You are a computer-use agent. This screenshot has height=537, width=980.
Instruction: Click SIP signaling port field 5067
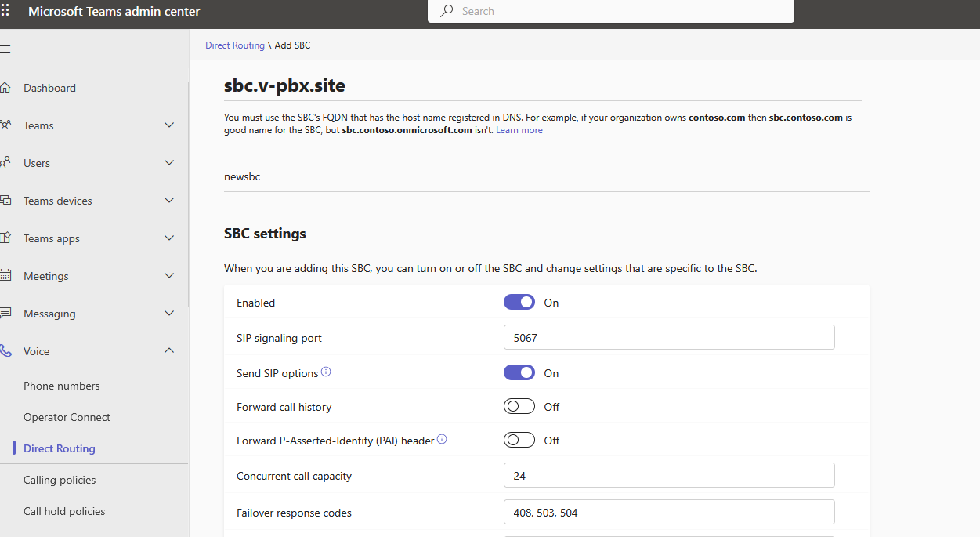pos(669,337)
